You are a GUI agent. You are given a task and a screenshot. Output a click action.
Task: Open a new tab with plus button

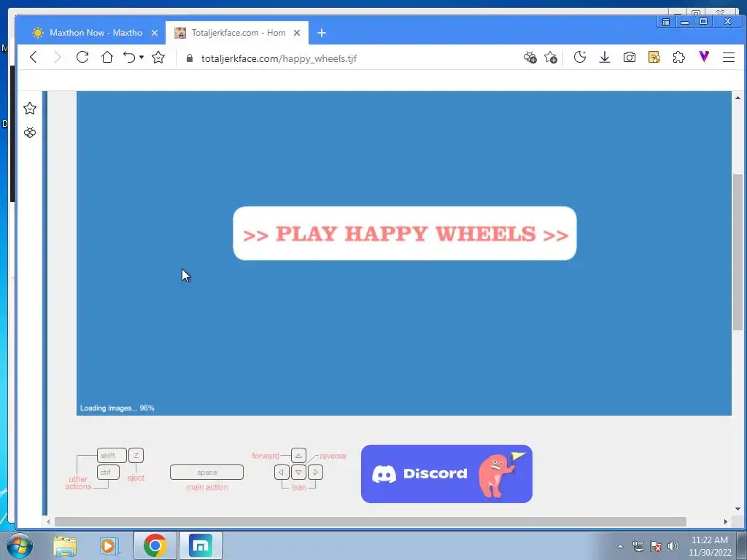(322, 33)
